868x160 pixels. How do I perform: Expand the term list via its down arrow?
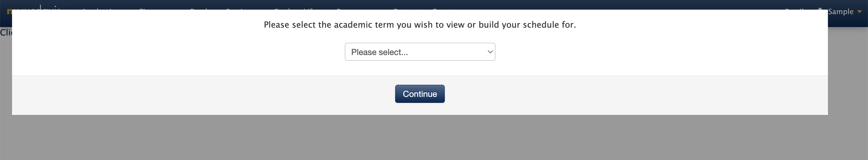tap(490, 52)
